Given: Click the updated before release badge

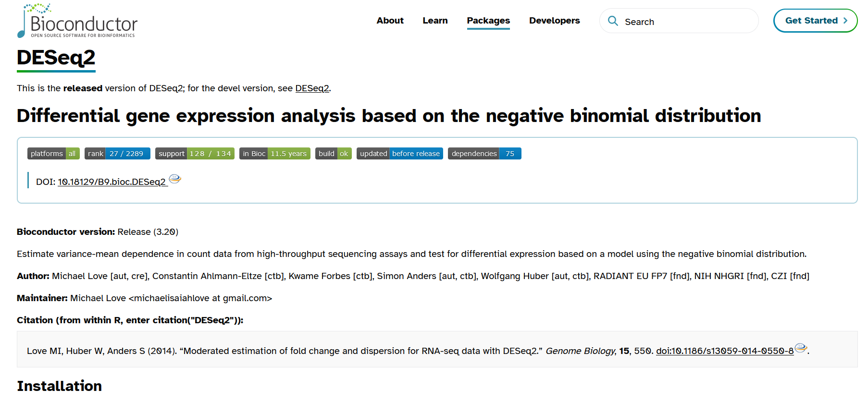Looking at the screenshot, I should tap(400, 153).
